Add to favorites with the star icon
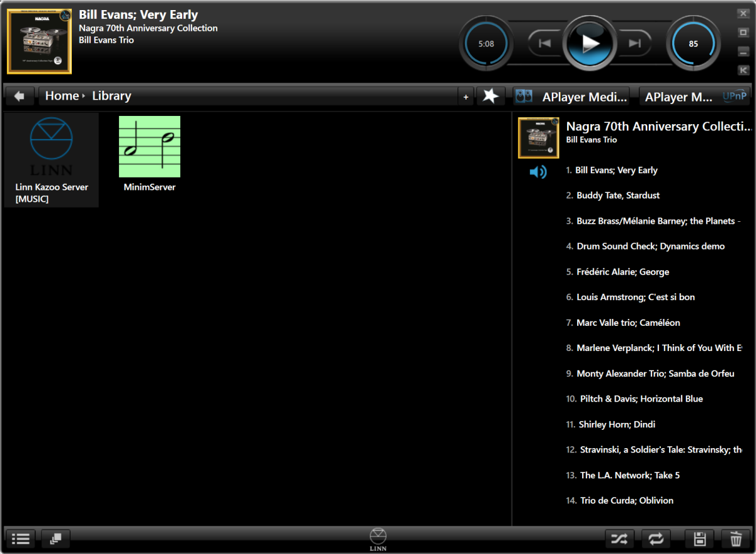Viewport: 756px width, 554px height. click(x=491, y=96)
